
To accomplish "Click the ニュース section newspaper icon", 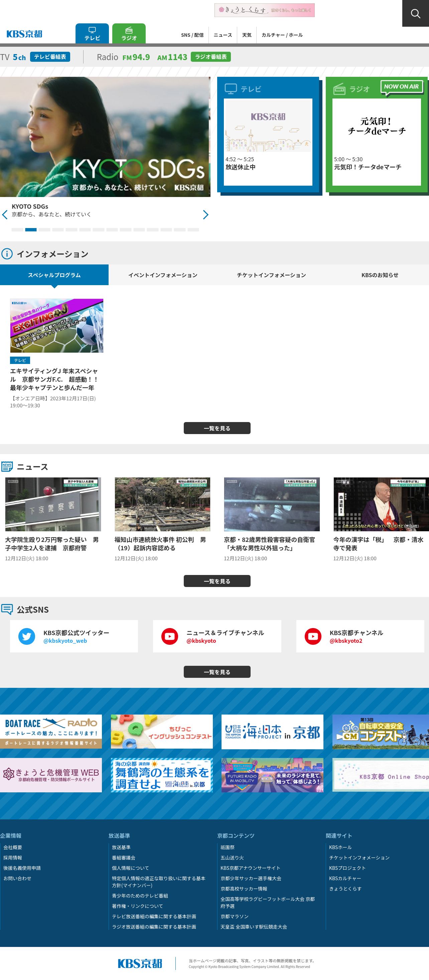I will pos(7,466).
